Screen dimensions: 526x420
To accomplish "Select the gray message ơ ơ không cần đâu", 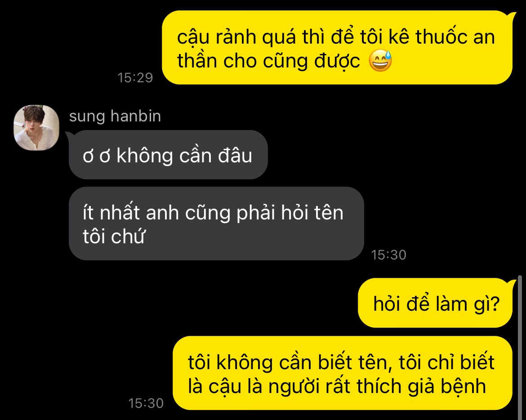I will pyautogui.click(x=168, y=155).
